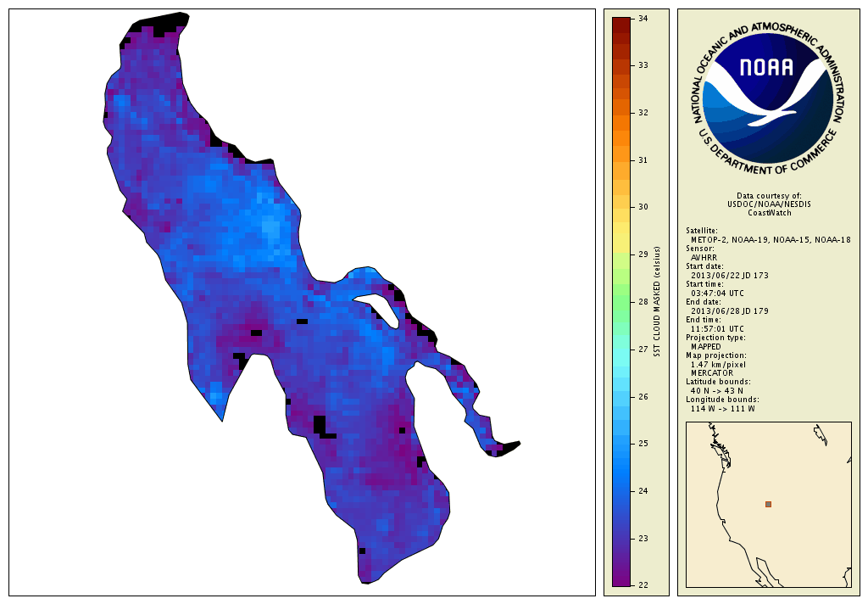Select the "Projection type:" label

tap(715, 338)
